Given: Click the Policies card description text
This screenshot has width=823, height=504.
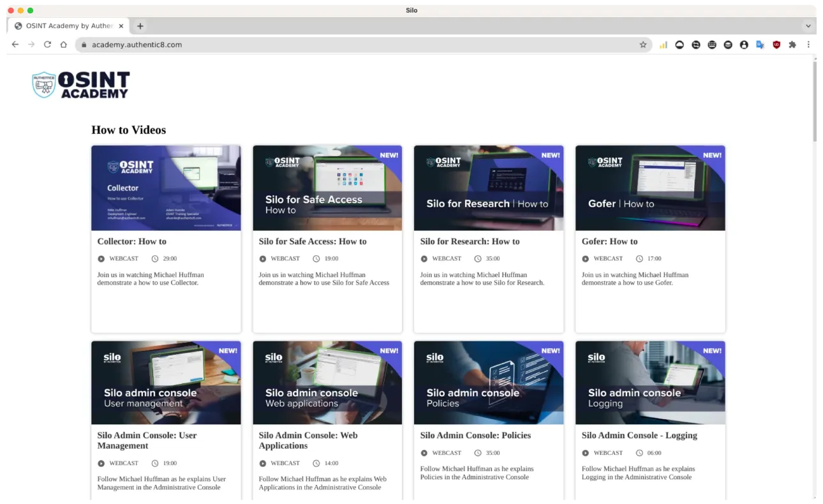Looking at the screenshot, I should [x=477, y=473].
